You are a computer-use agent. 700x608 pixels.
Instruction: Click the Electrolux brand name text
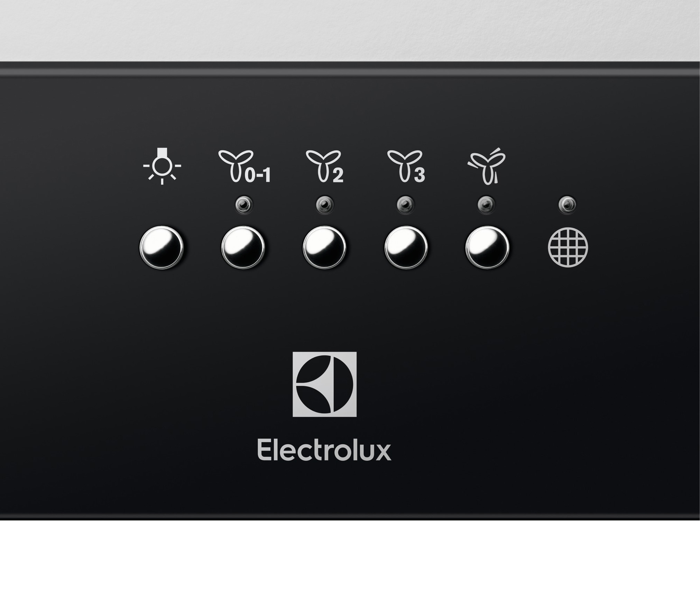(324, 450)
